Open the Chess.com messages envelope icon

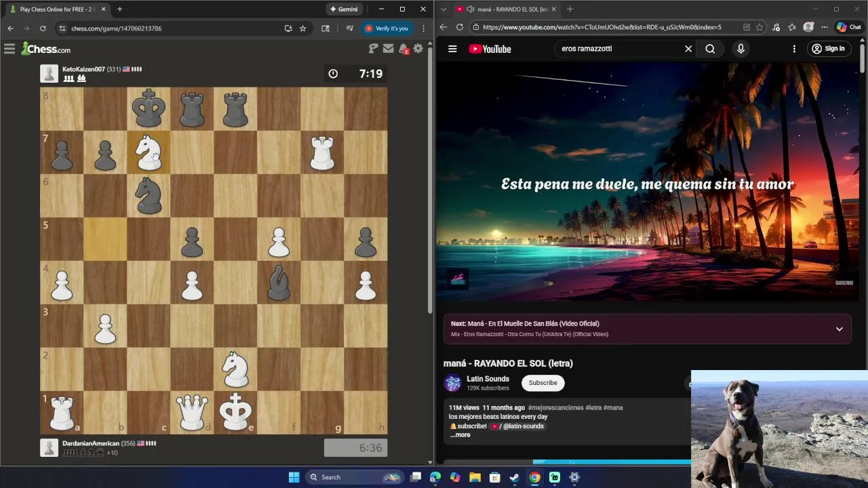(x=388, y=48)
